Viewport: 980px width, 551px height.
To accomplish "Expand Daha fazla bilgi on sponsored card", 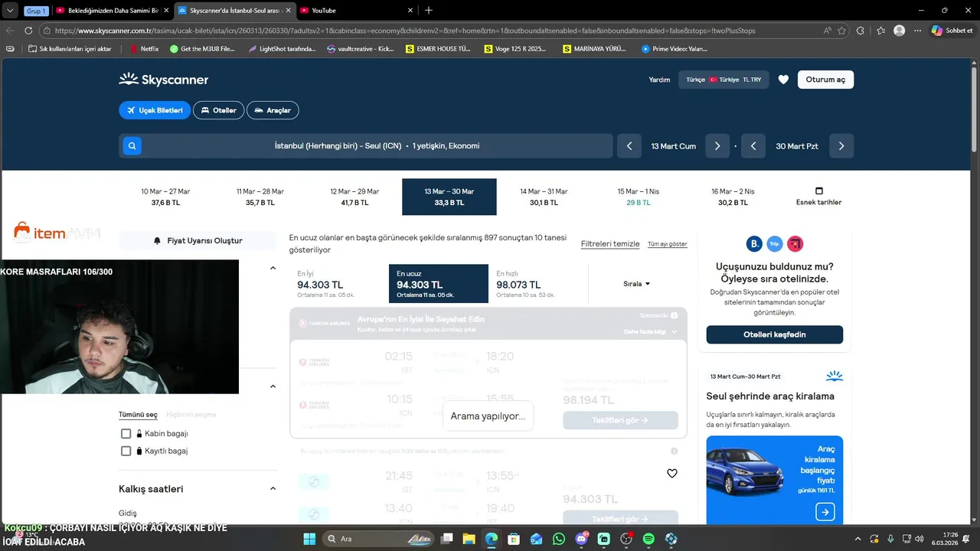I will coord(650,332).
